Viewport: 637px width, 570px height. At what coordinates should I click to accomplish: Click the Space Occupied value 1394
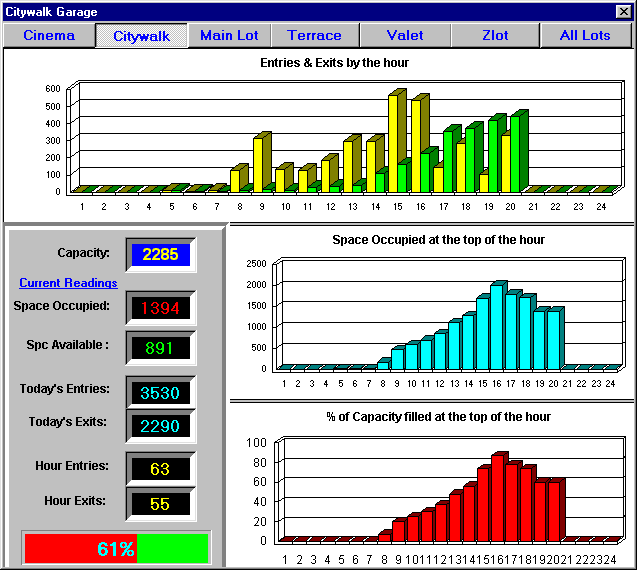(x=160, y=308)
